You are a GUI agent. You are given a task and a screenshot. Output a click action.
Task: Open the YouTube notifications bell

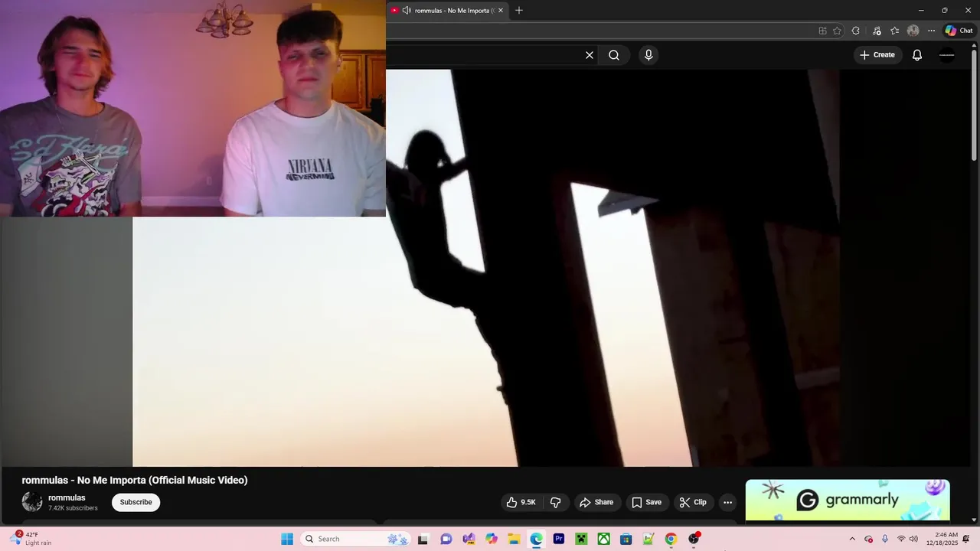click(x=917, y=55)
